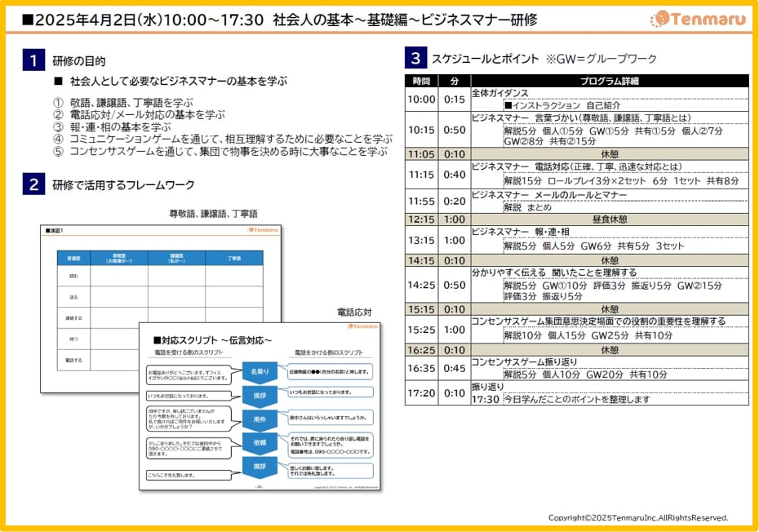Select the 17:20 time cell
Viewport: 759px width, 532px height.
click(421, 393)
